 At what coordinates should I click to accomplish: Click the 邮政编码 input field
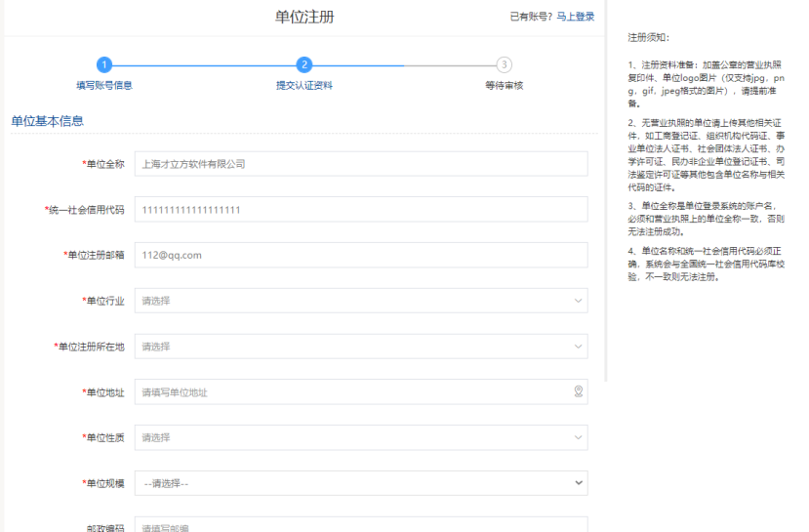coord(361,525)
